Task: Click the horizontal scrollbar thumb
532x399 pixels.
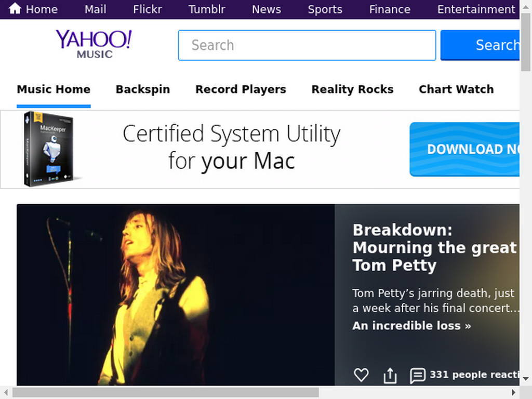Action: click(x=166, y=393)
